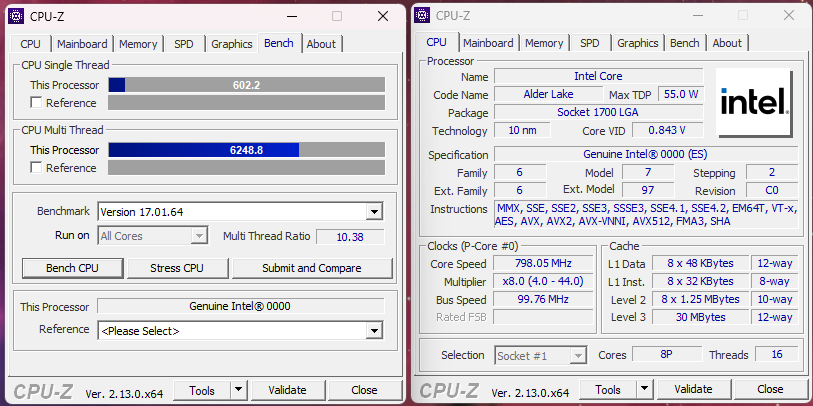This screenshot has width=813, height=406.
Task: Enable Reference checkbox under CPU Multi Thread
Action: pos(36,167)
